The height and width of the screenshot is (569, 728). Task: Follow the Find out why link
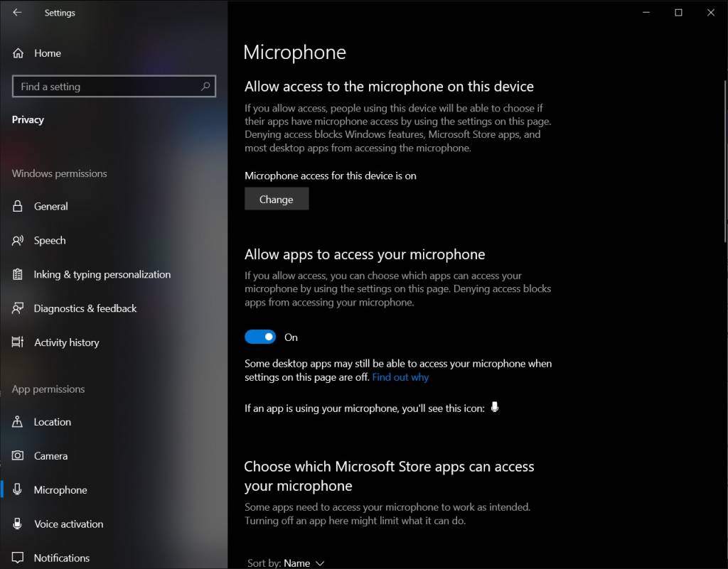point(400,377)
